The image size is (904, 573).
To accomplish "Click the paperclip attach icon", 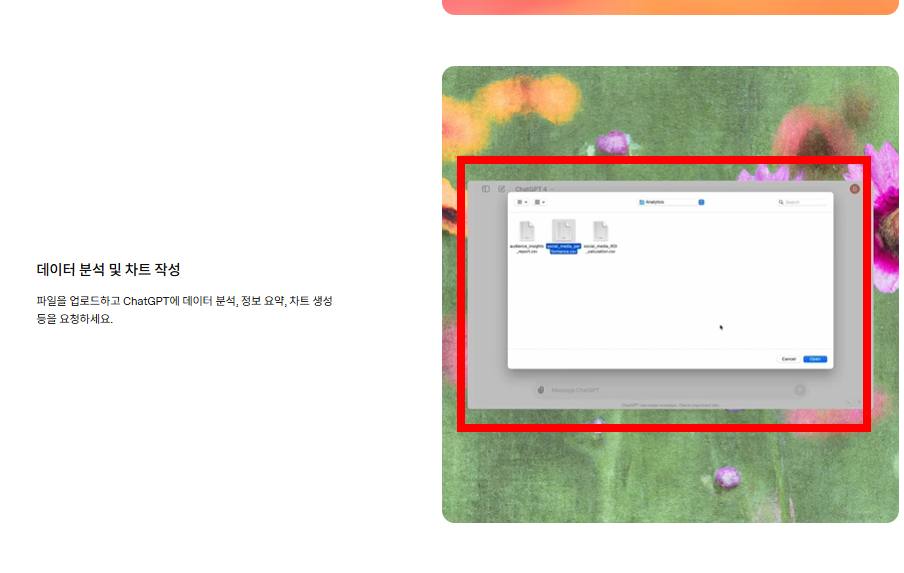I will [x=541, y=390].
